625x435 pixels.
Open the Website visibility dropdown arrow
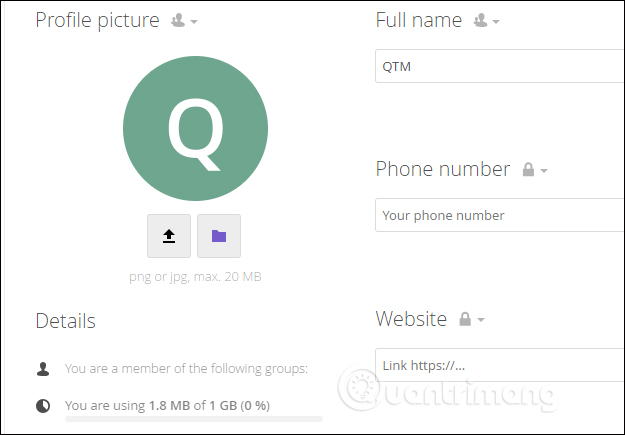coord(481,321)
